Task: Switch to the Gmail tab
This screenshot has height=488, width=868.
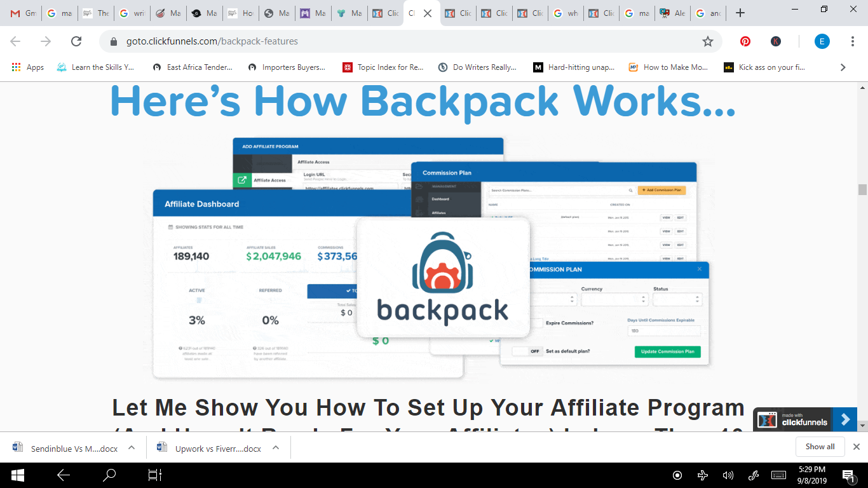Action: pos(24,13)
